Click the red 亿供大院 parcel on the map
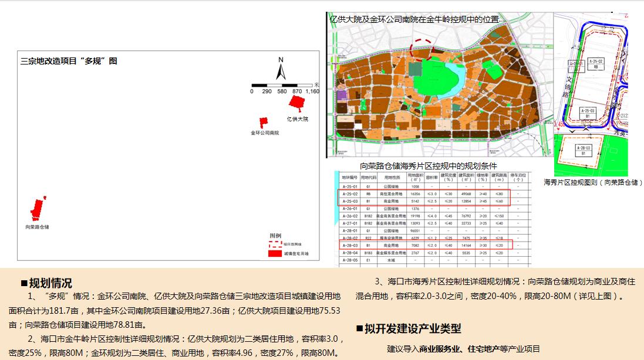The height and width of the screenshot is (360, 644). point(296,103)
